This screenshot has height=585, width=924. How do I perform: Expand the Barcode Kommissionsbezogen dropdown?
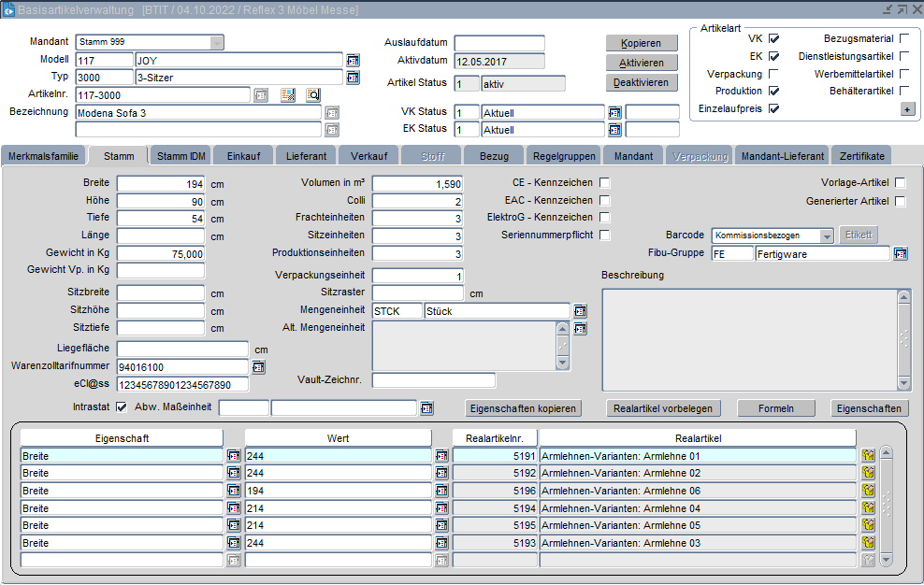(826, 235)
